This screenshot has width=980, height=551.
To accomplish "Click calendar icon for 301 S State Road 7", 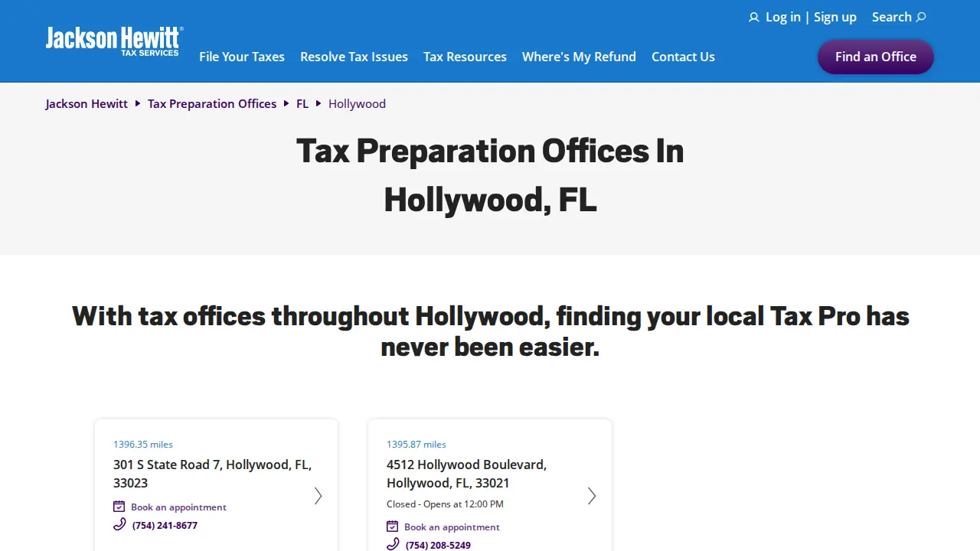I will (x=119, y=507).
